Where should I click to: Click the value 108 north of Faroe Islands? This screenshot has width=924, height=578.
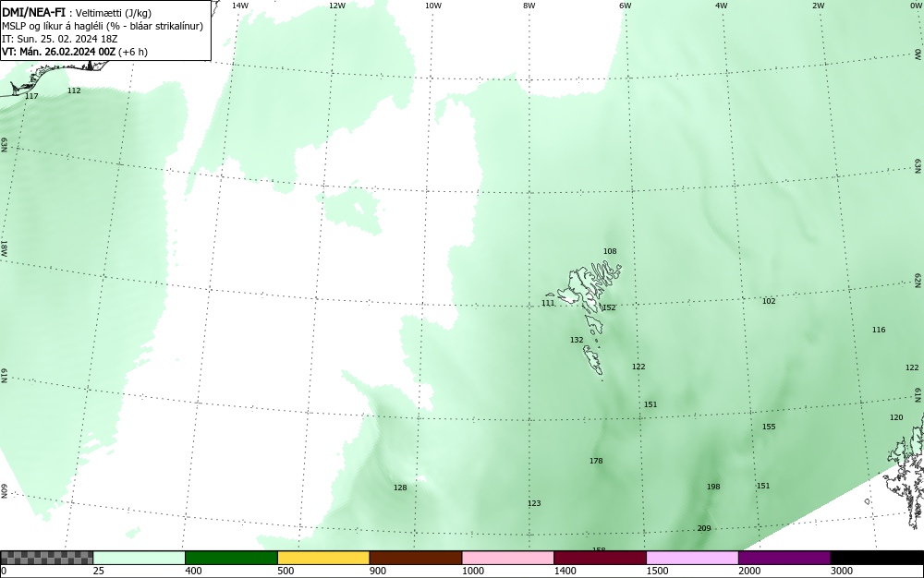point(610,251)
